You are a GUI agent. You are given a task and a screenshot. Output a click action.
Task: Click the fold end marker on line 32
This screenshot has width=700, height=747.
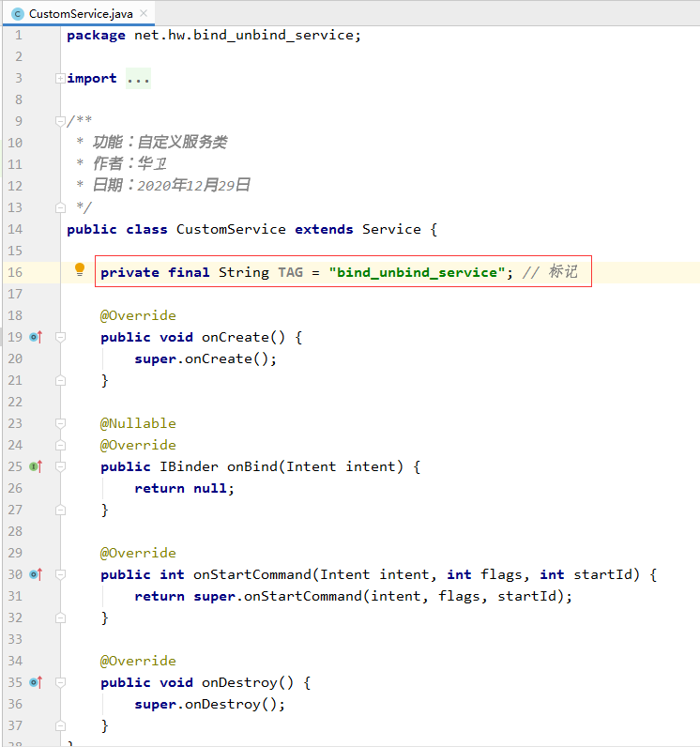point(60,618)
